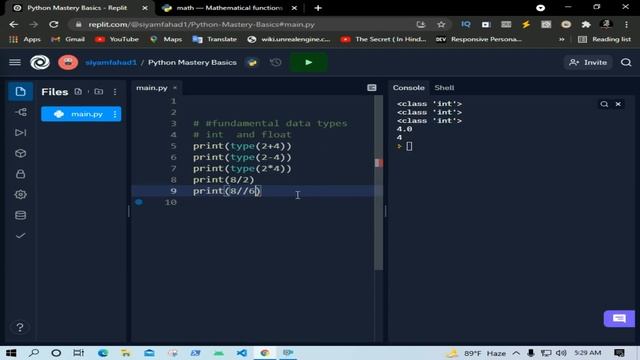Clear the console with X icon

(x=618, y=104)
